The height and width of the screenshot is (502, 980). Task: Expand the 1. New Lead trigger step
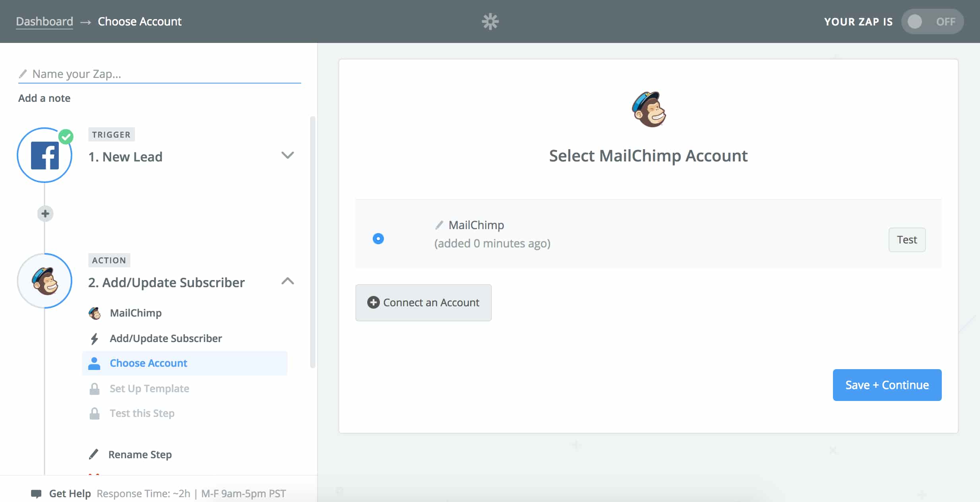tap(287, 155)
